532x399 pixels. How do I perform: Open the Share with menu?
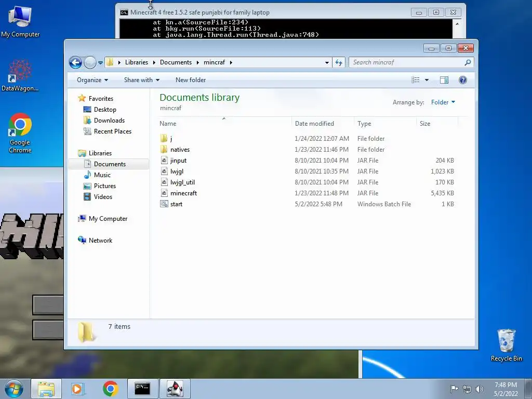(141, 80)
